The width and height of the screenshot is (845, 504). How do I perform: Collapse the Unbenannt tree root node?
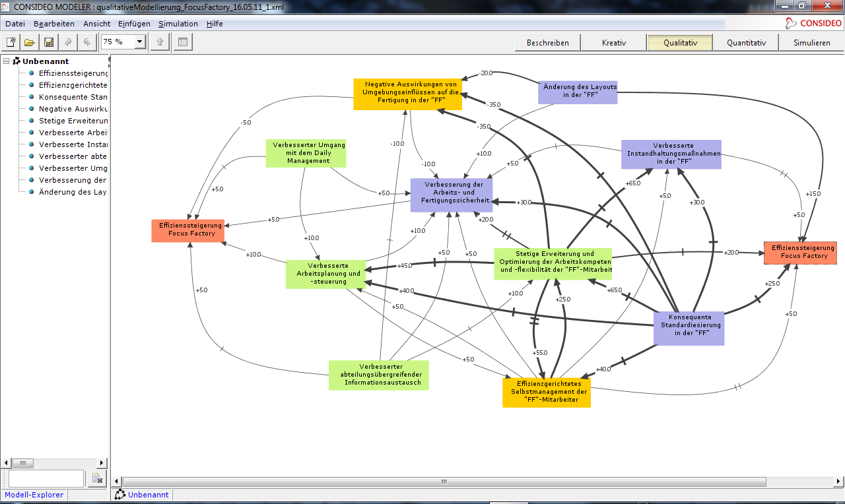click(x=6, y=61)
